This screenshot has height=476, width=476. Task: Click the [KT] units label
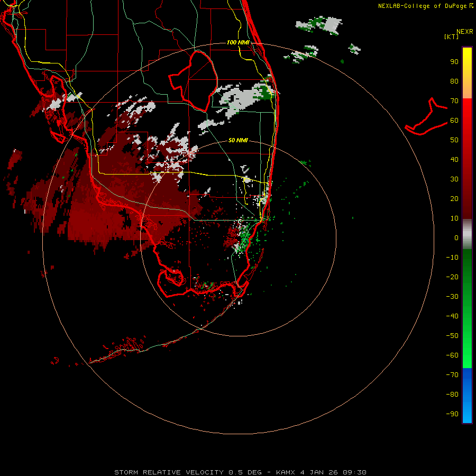click(x=452, y=36)
